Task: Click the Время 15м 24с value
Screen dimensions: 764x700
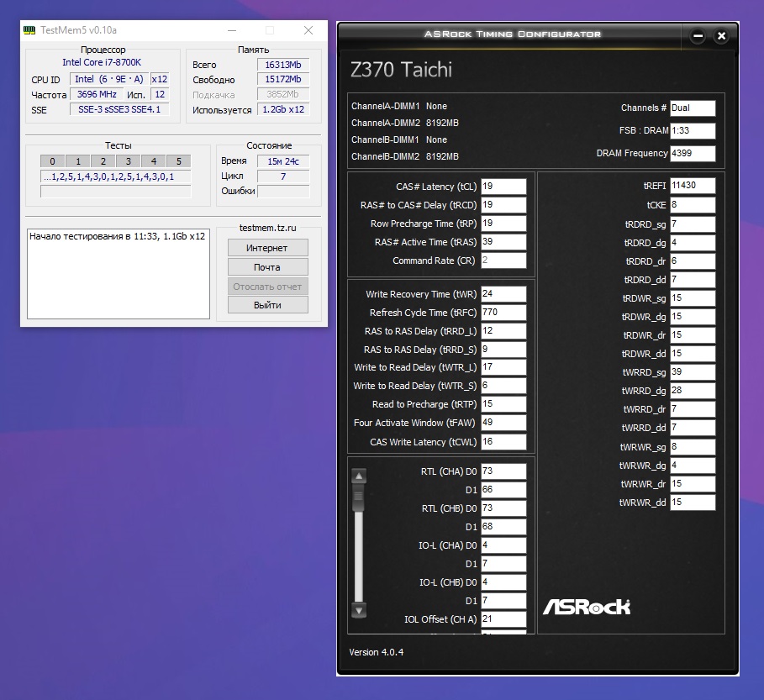Action: 283,161
